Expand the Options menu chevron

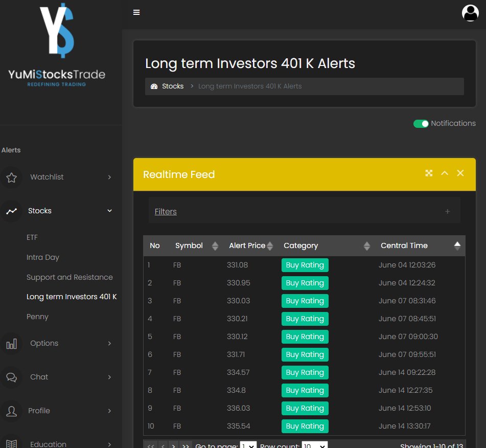point(109,343)
